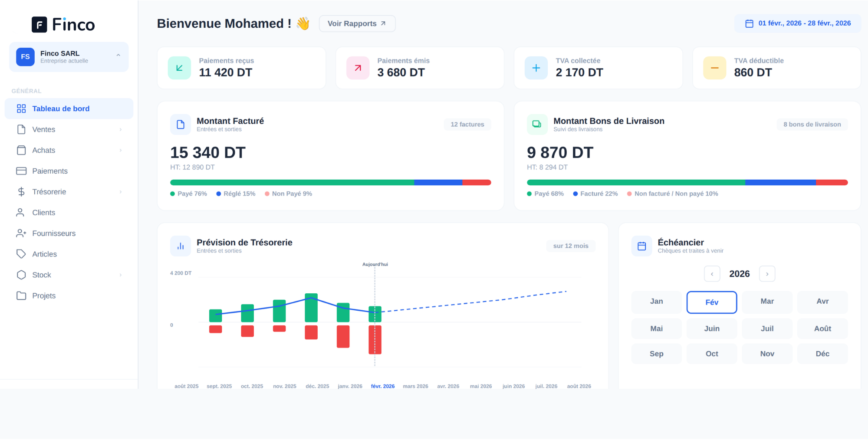Click the Prévision de Trésorerie chart icon
Screen dimensions: 868x440
[181, 246]
